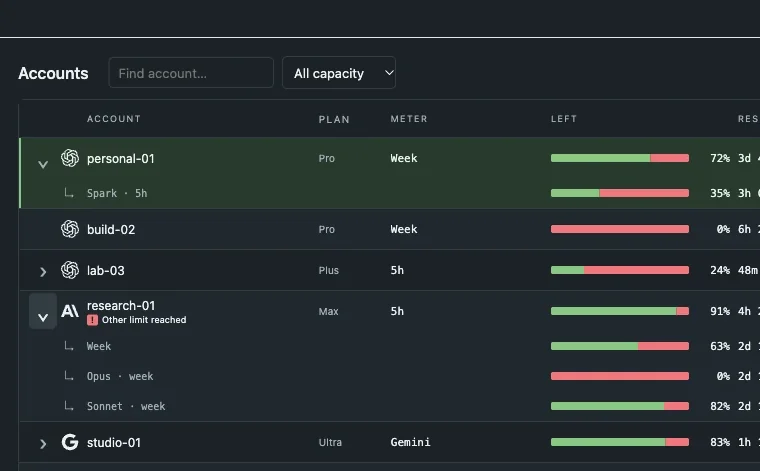
Task: Click the Pro plan label for build-02
Action: 327,229
